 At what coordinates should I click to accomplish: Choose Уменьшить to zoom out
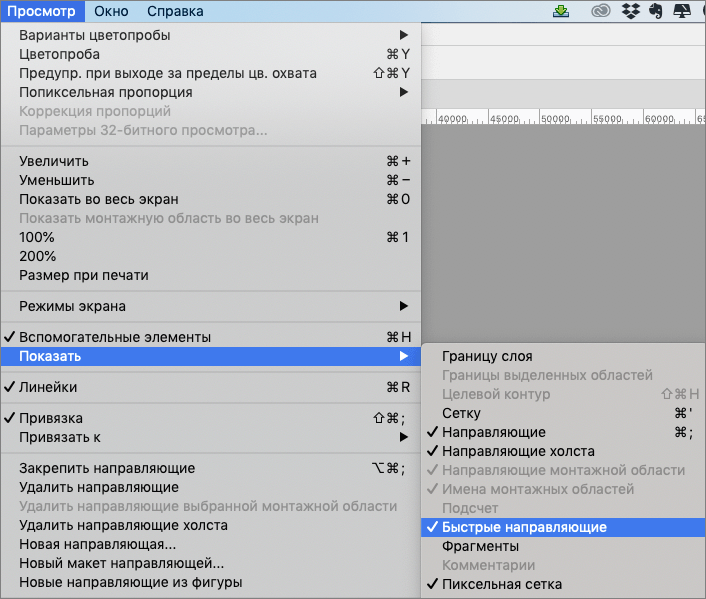pyautogui.click(x=211, y=180)
